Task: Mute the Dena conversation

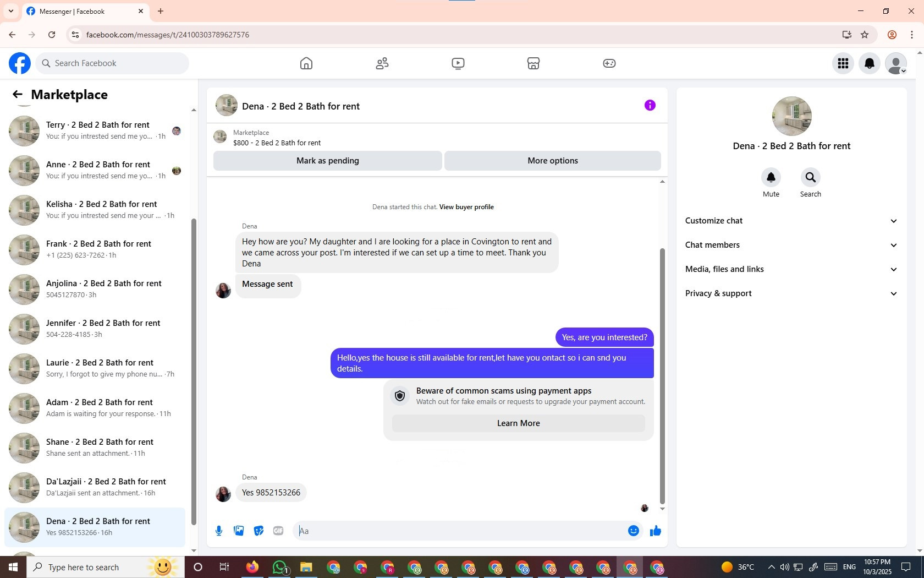Action: (771, 177)
